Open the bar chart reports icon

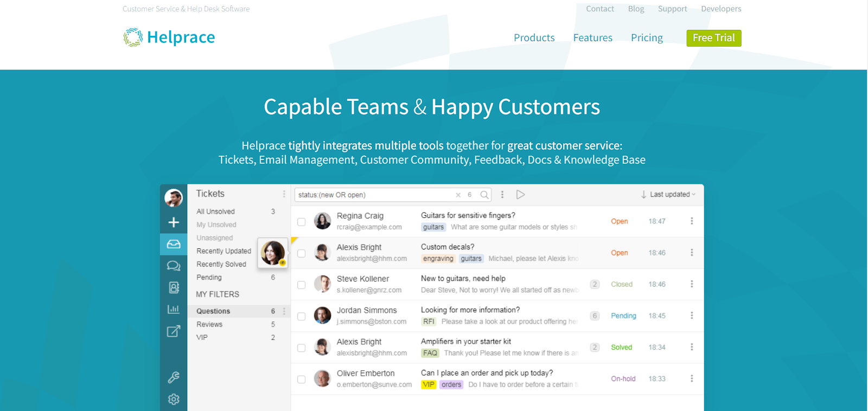(174, 309)
